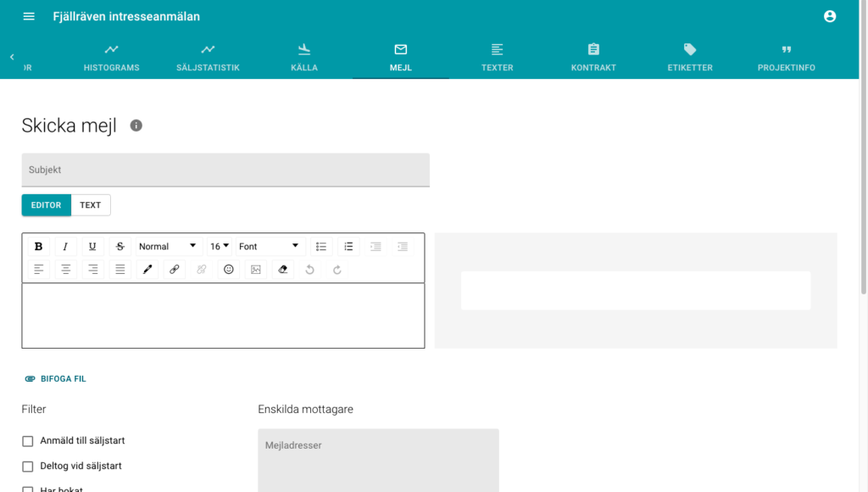This screenshot has width=868, height=492.
Task: Open the account profile icon
Action: click(830, 15)
